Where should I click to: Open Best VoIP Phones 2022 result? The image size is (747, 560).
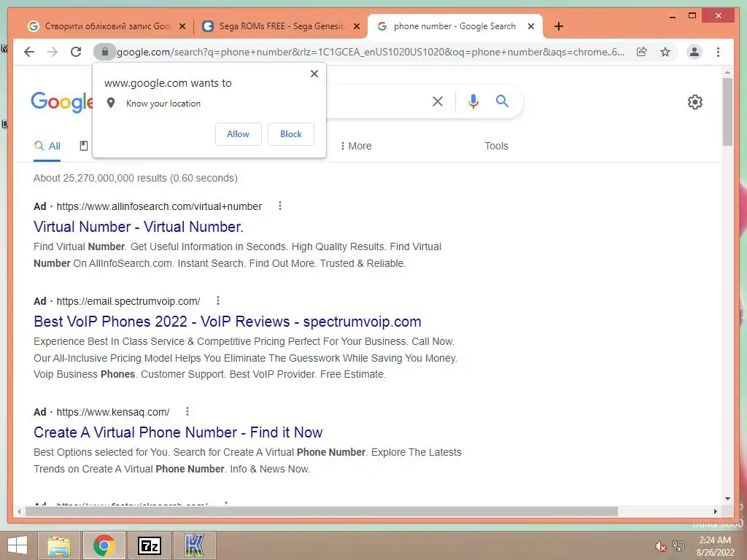(228, 322)
